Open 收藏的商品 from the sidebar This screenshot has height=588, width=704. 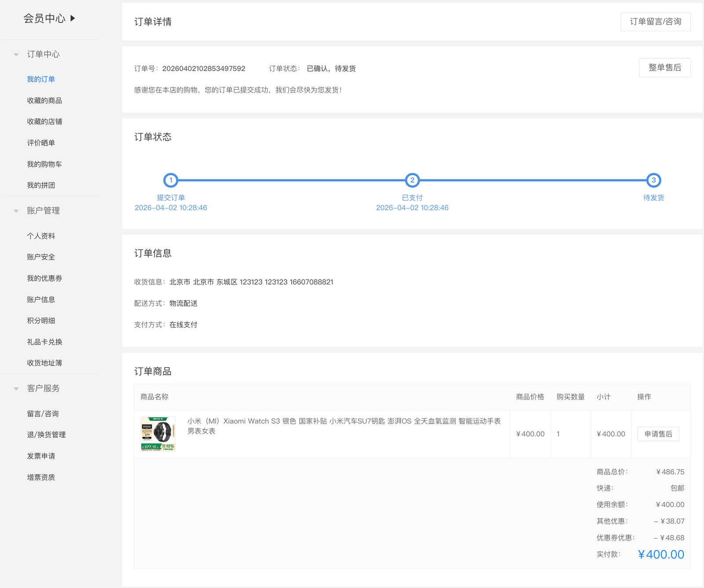click(44, 100)
